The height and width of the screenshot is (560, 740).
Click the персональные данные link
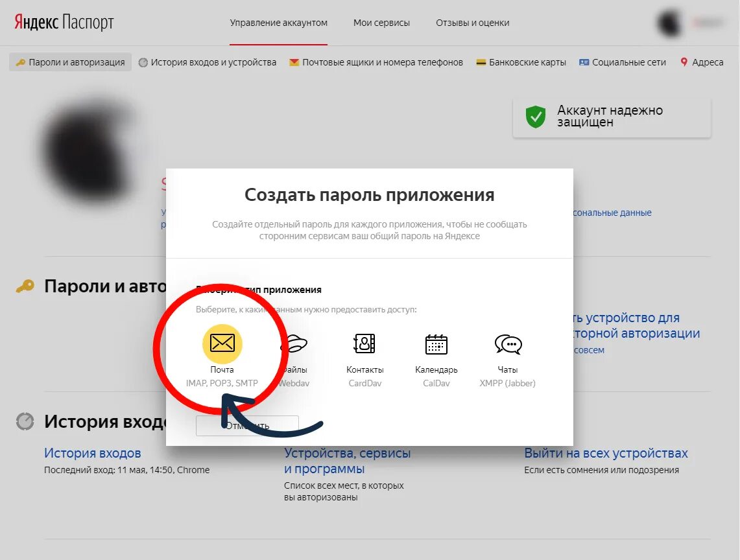[x=612, y=213]
